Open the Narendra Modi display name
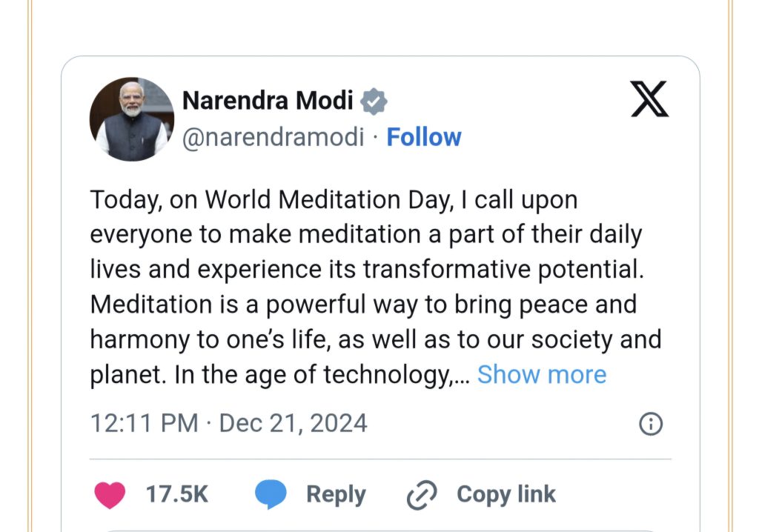The image size is (759, 532). point(268,101)
